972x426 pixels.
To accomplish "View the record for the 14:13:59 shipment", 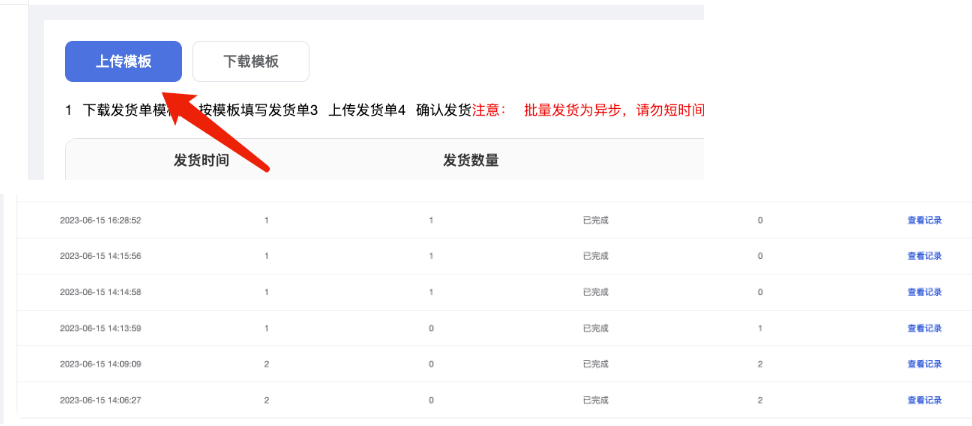I will point(924,328).
